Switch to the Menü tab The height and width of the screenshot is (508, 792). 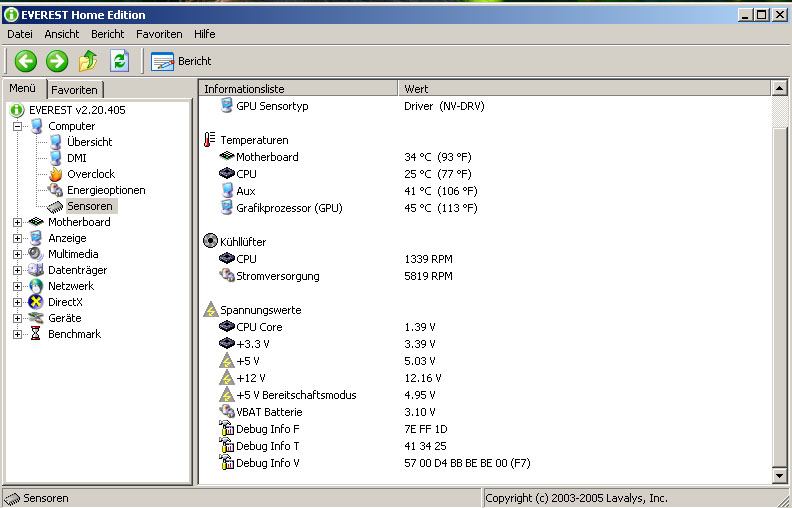23,88
